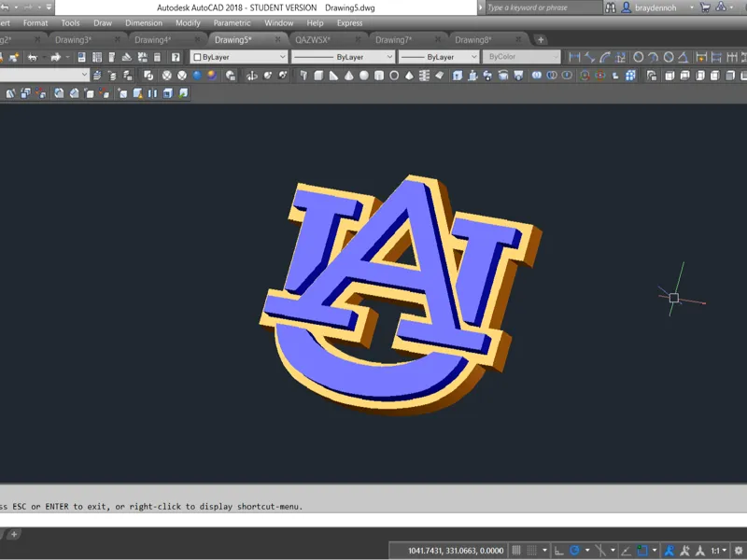This screenshot has width=747, height=560.
Task: Open the Help question mark icon
Action: coord(176,57)
